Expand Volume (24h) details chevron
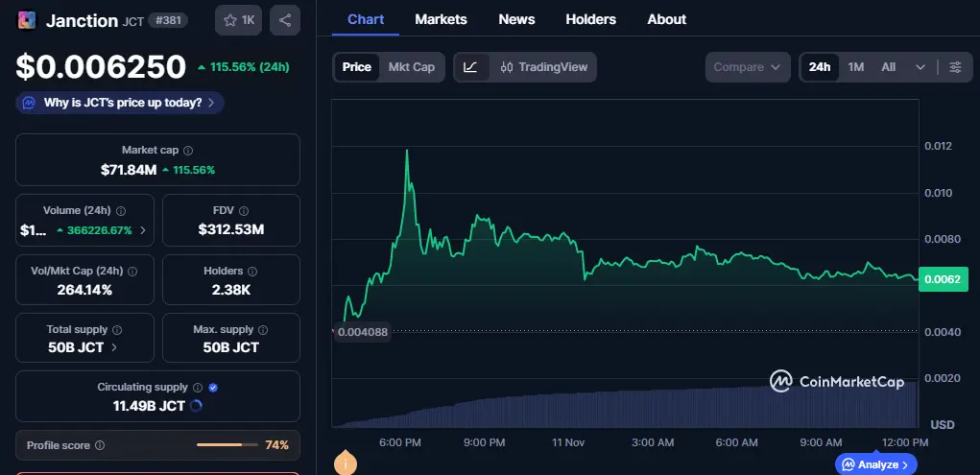The width and height of the screenshot is (980, 475). point(143,230)
